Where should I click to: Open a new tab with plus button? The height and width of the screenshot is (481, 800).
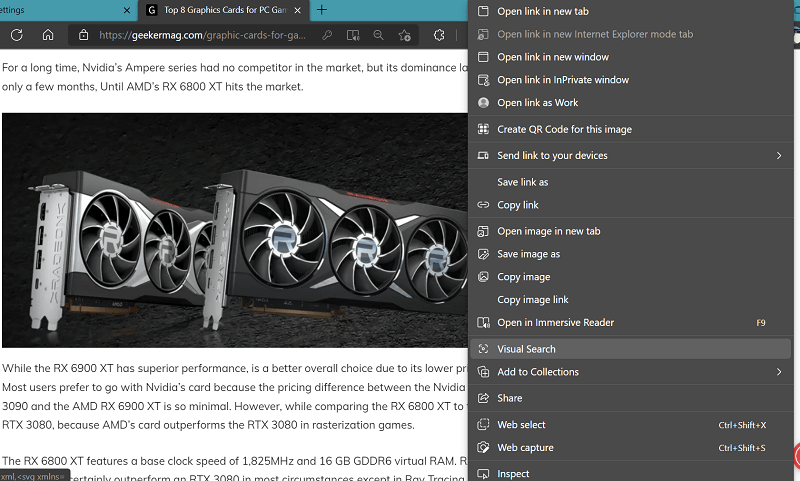[x=321, y=10]
